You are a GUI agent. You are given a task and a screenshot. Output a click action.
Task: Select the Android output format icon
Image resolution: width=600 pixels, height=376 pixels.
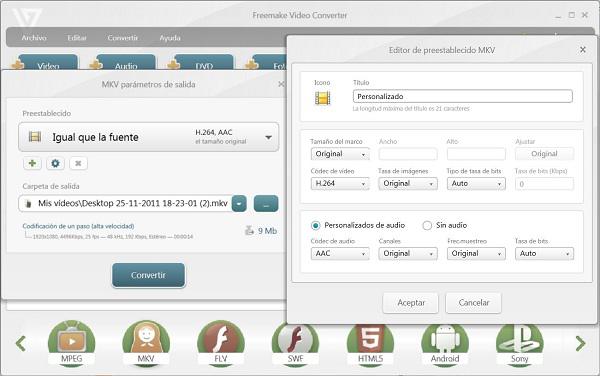pyautogui.click(x=445, y=344)
